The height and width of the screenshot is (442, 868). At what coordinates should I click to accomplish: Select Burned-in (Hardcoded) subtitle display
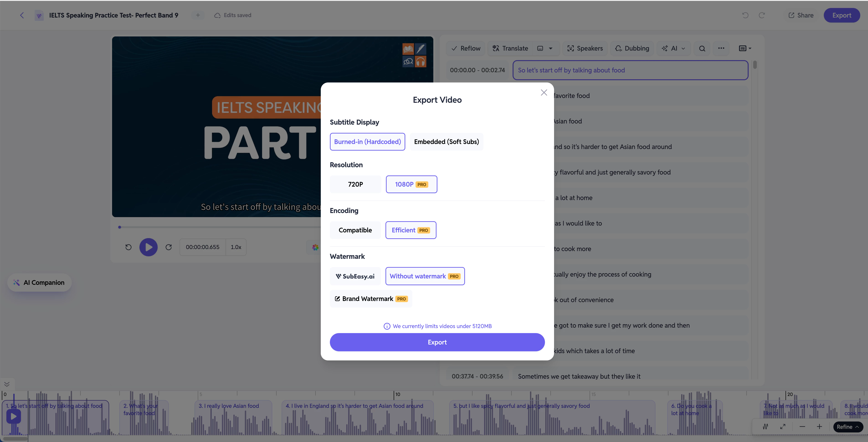368,141
